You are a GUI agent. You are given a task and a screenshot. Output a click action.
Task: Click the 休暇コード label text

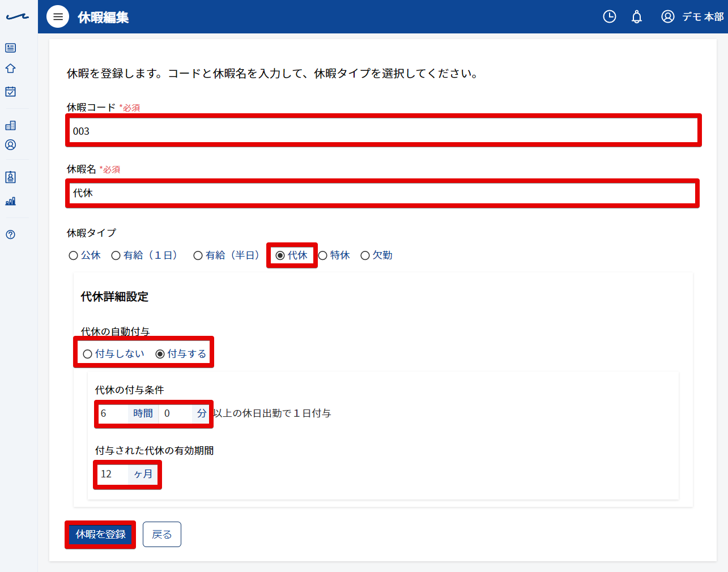pyautogui.click(x=91, y=107)
